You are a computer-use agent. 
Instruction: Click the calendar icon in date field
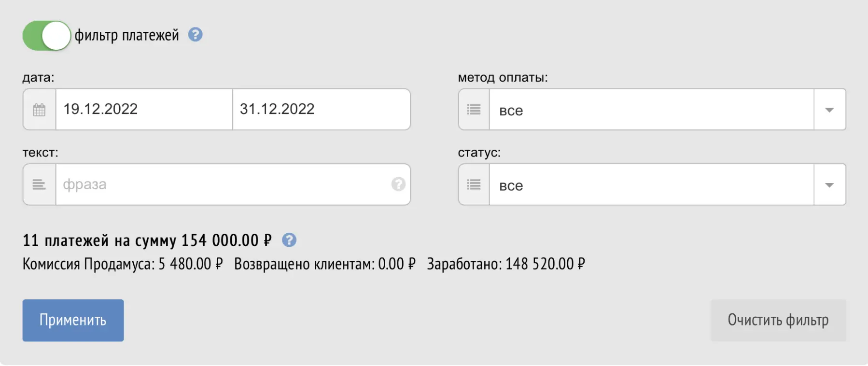pos(40,110)
